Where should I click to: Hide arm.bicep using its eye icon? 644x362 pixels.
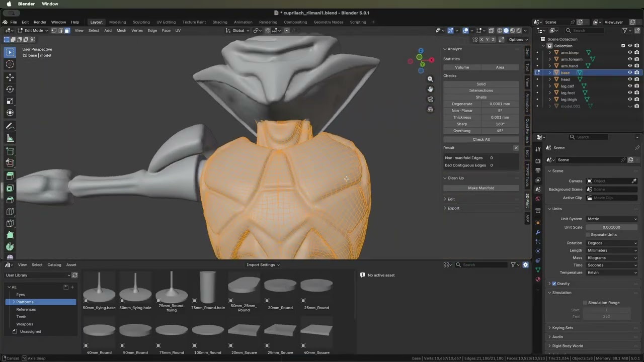[630, 52]
